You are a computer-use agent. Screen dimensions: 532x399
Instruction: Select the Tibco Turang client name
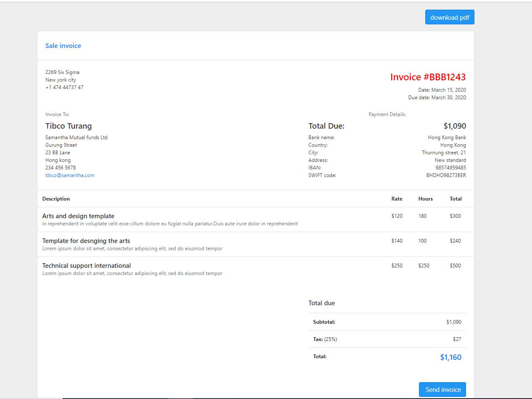coord(68,126)
